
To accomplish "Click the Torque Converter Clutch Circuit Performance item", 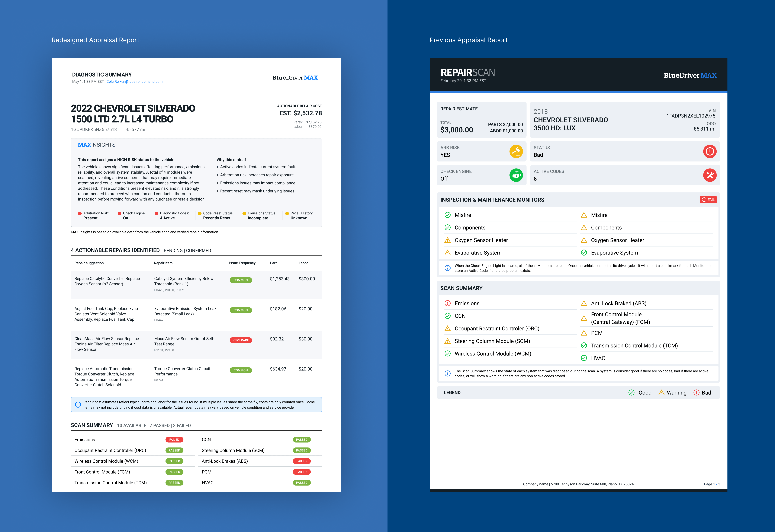I will coord(182,372).
